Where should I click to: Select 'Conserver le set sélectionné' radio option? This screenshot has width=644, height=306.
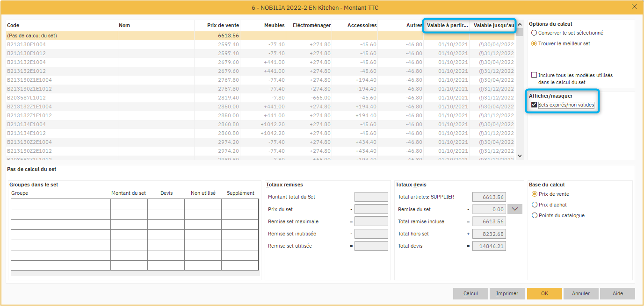(x=534, y=33)
